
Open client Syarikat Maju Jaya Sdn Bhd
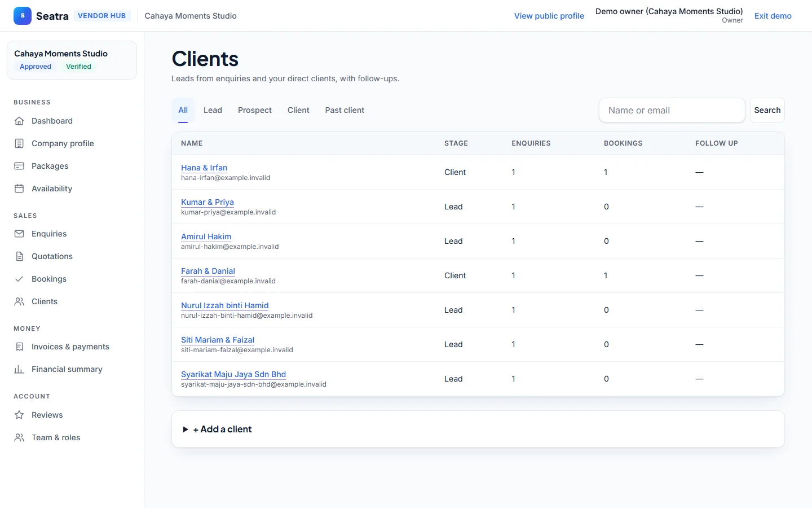click(233, 374)
